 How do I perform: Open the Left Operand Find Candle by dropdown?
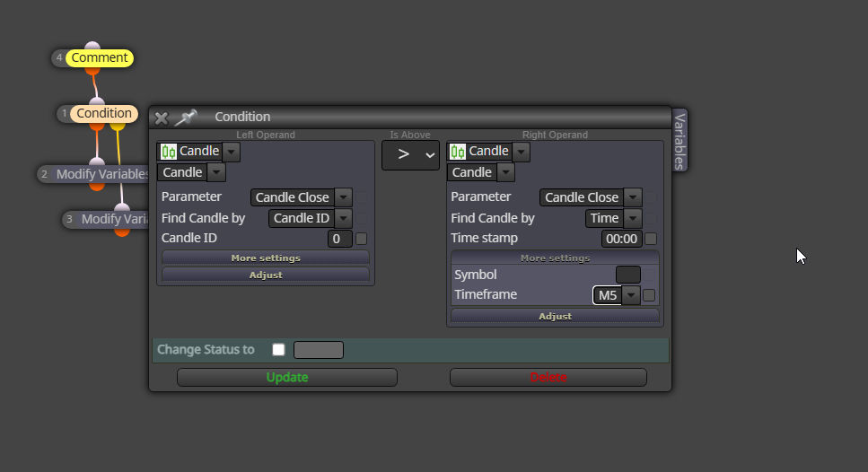pyautogui.click(x=344, y=219)
